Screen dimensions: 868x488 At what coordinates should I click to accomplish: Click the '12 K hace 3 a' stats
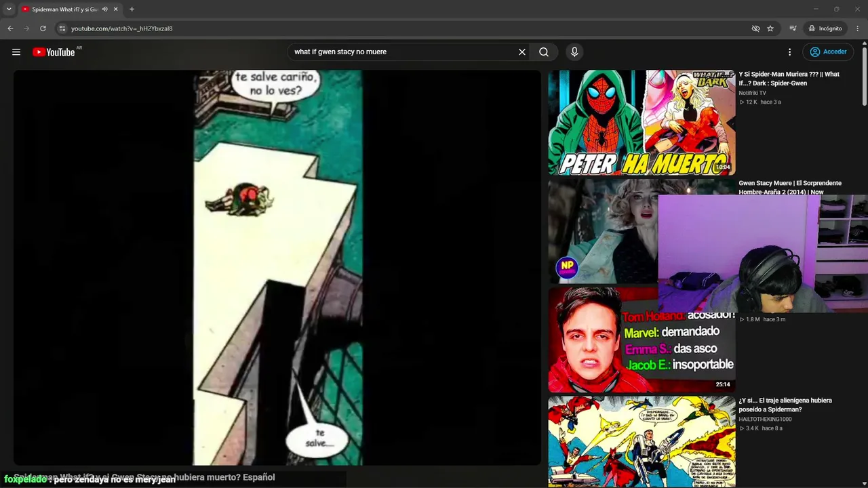(x=760, y=102)
